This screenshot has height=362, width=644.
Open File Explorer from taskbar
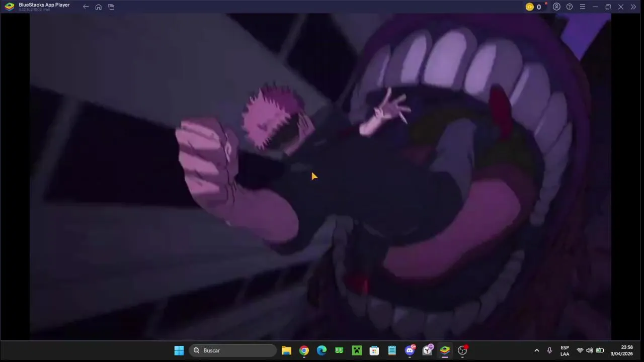286,350
